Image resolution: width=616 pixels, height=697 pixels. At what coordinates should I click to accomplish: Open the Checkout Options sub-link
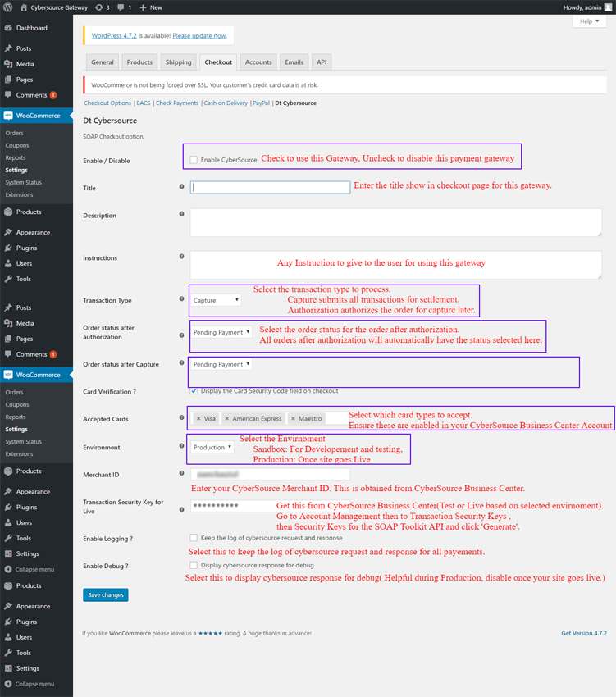pos(107,102)
